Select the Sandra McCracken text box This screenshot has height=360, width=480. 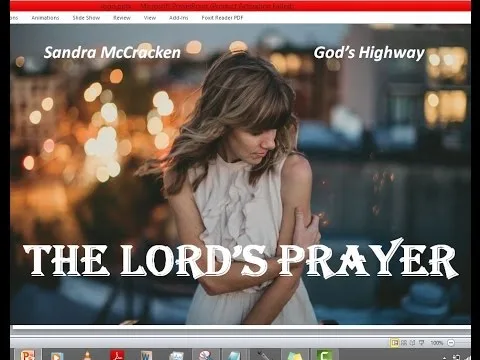[x=112, y=53]
